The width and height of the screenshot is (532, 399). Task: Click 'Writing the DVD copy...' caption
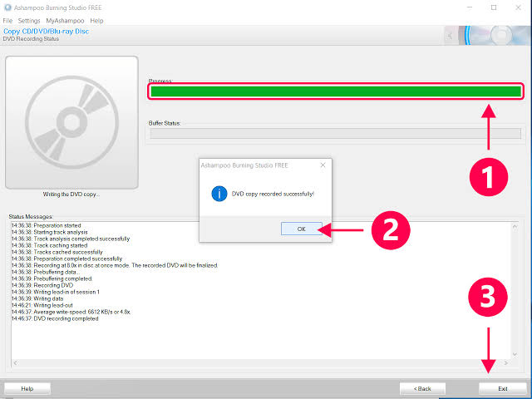(71, 195)
